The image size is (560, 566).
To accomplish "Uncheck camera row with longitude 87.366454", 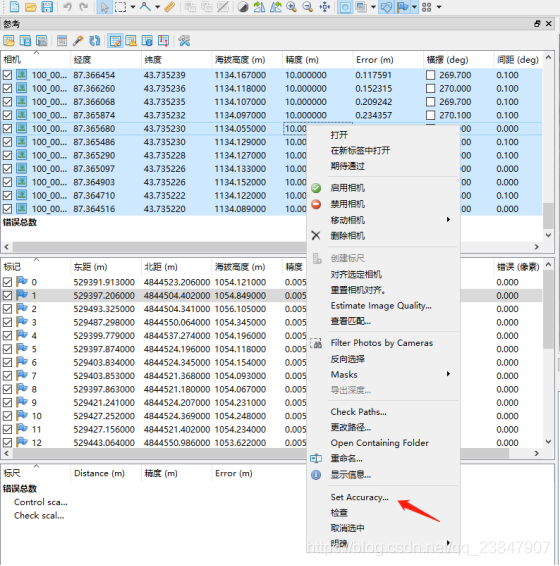I will (x=8, y=75).
